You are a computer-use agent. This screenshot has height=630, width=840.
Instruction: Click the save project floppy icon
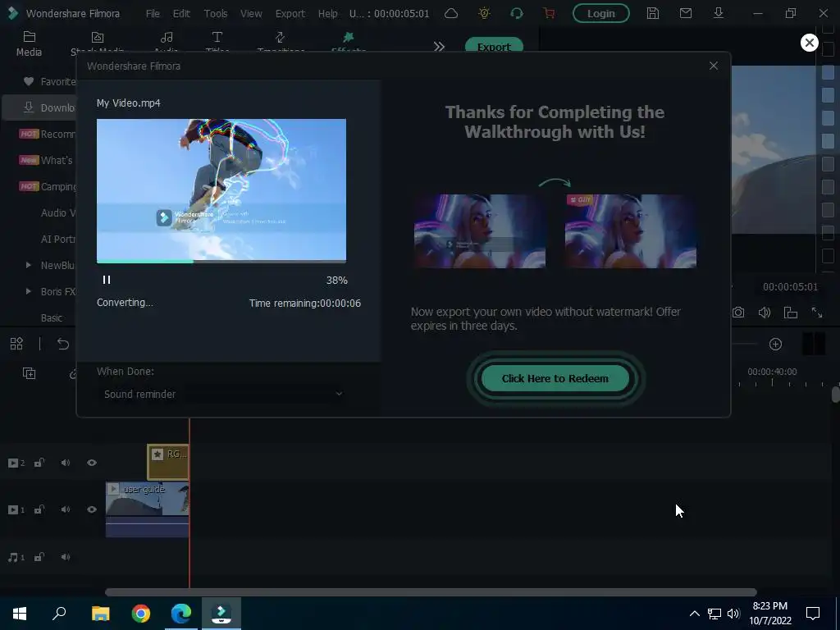pyautogui.click(x=652, y=13)
